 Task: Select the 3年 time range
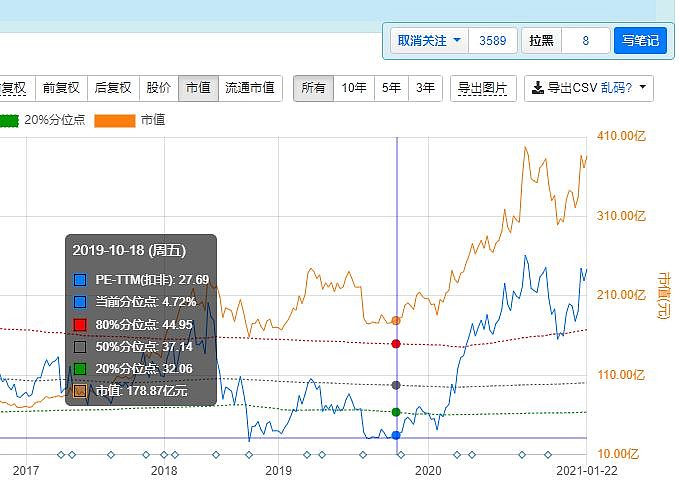click(425, 88)
